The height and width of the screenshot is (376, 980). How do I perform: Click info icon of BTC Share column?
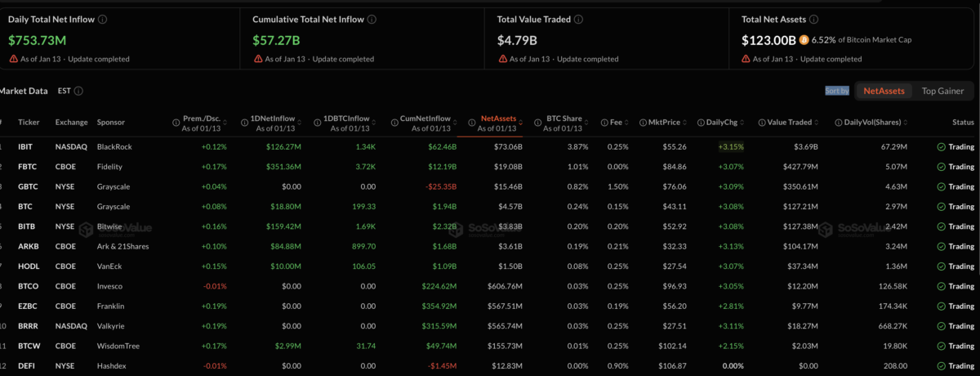point(537,123)
